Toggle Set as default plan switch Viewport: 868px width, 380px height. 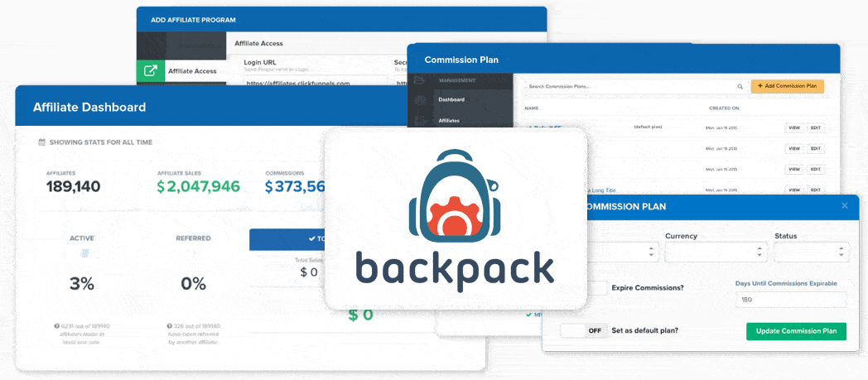[x=582, y=330]
